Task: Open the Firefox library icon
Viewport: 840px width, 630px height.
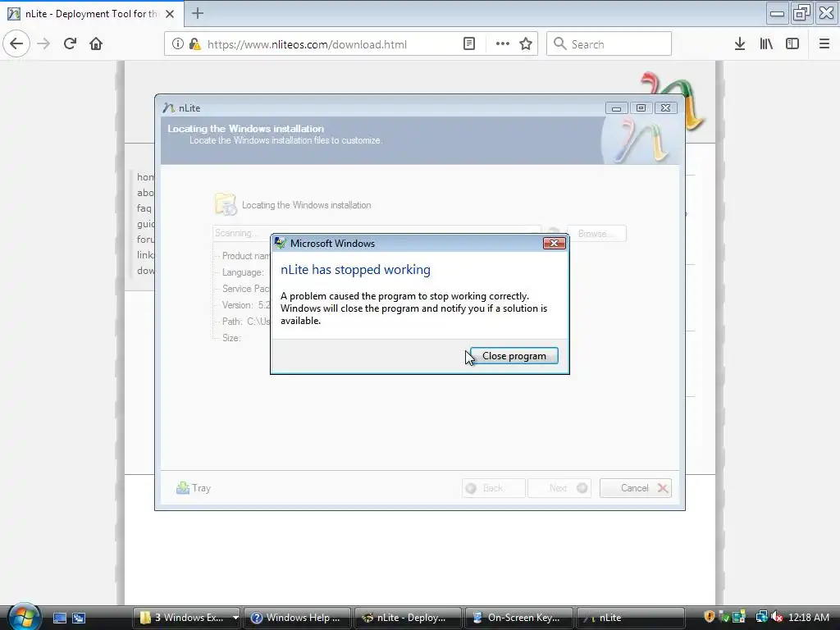Action: point(766,44)
